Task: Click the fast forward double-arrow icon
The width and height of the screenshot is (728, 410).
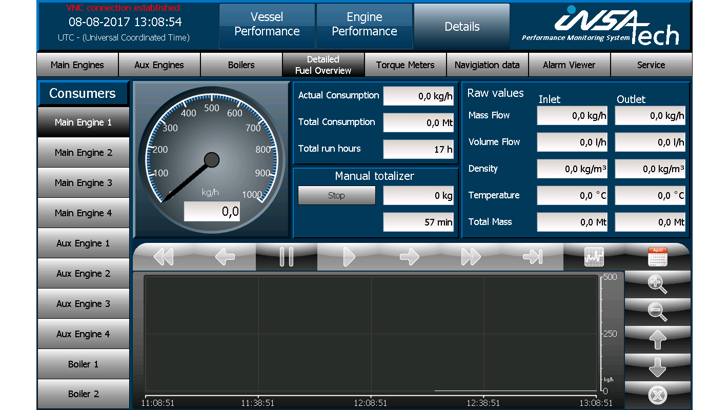Action: 470,257
